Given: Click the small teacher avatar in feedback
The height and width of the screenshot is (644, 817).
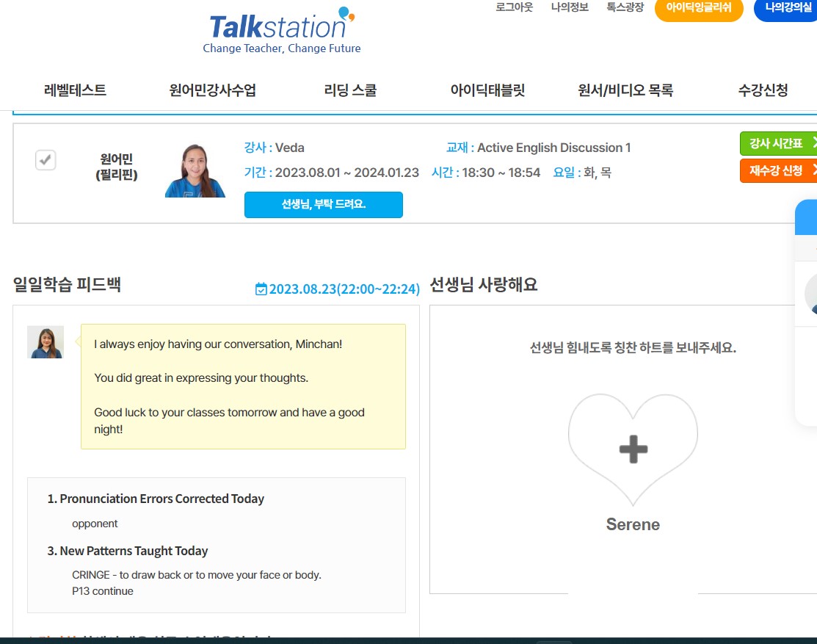Looking at the screenshot, I should 46,342.
